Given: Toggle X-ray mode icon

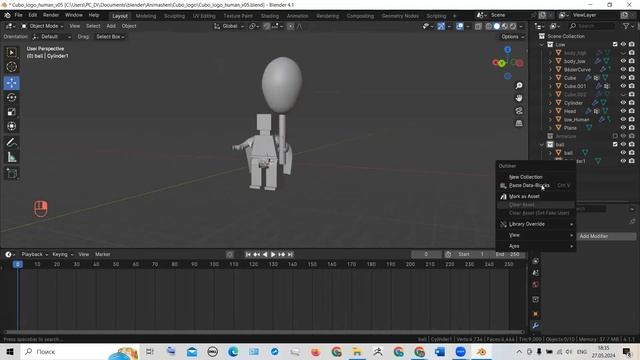Looking at the screenshot, I should point(478,26).
